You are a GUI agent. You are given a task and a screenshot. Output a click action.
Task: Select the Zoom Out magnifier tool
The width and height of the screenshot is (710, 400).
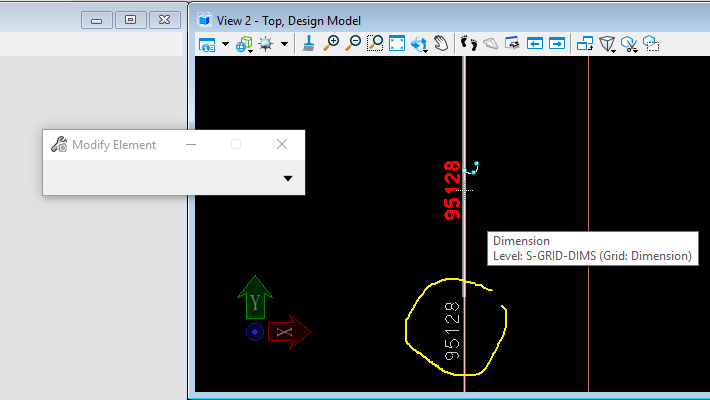tap(353, 43)
